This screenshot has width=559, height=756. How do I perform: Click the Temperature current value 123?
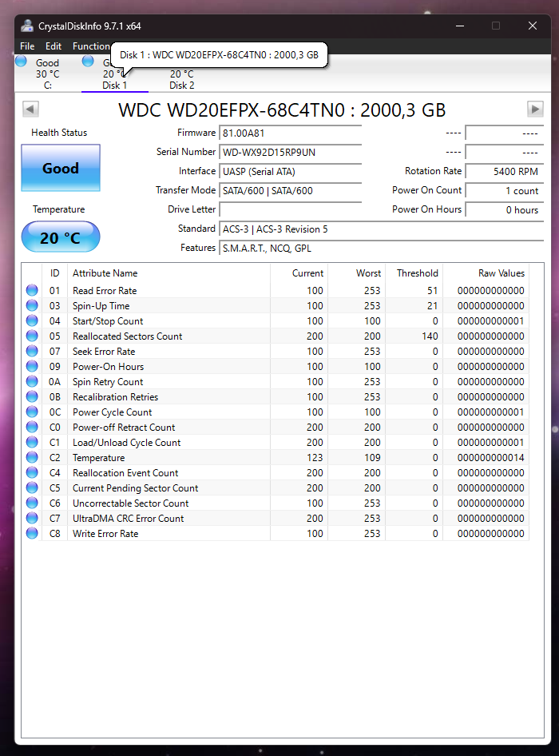click(315, 458)
